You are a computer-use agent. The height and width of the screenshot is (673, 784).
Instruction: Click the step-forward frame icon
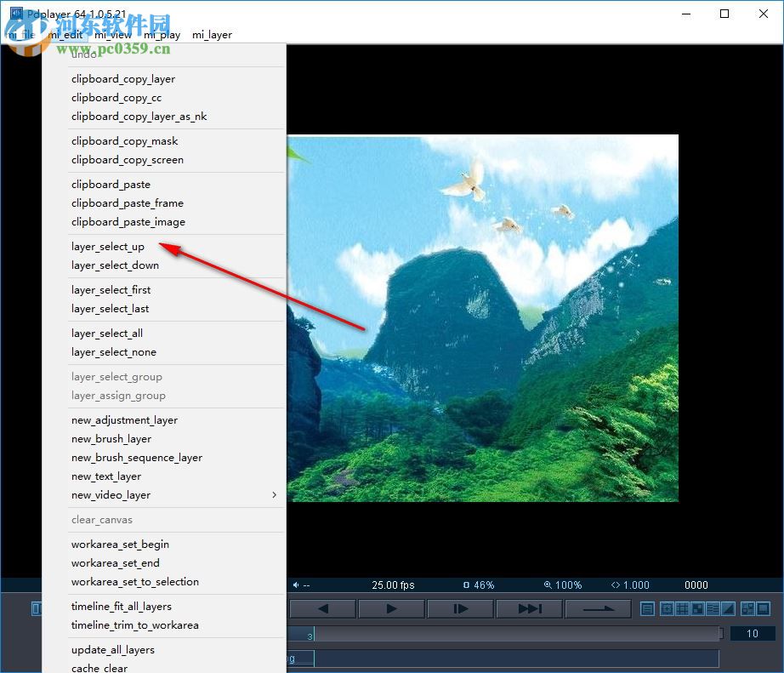pos(460,607)
